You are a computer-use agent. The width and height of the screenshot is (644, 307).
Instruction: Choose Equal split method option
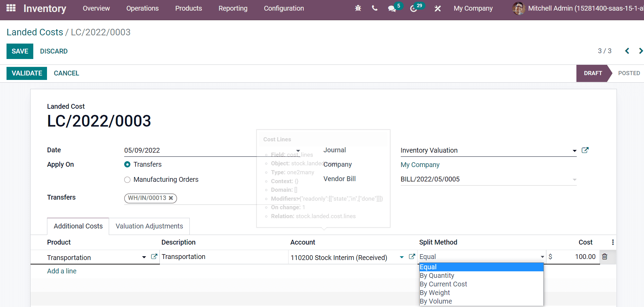coord(481,267)
